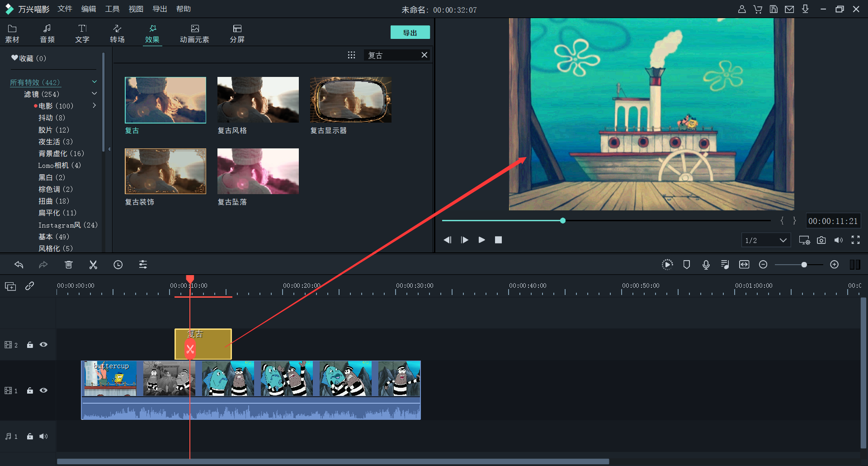This screenshot has width=868, height=466.
Task: Open the 帮助 menu
Action: point(184,9)
